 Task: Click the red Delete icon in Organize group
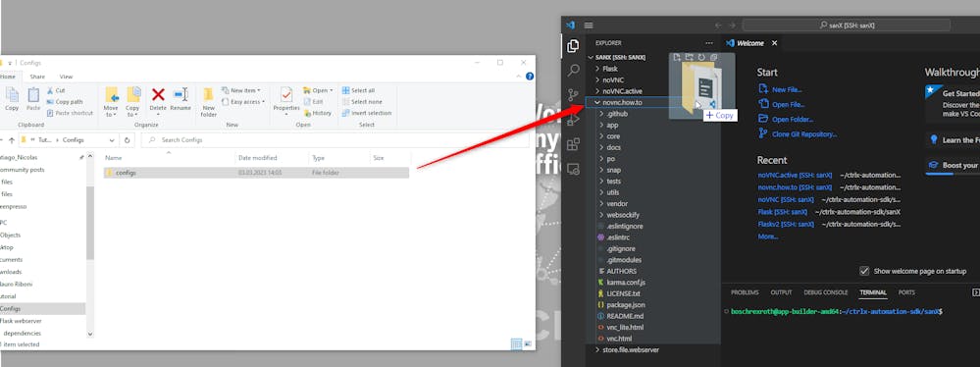tap(158, 94)
